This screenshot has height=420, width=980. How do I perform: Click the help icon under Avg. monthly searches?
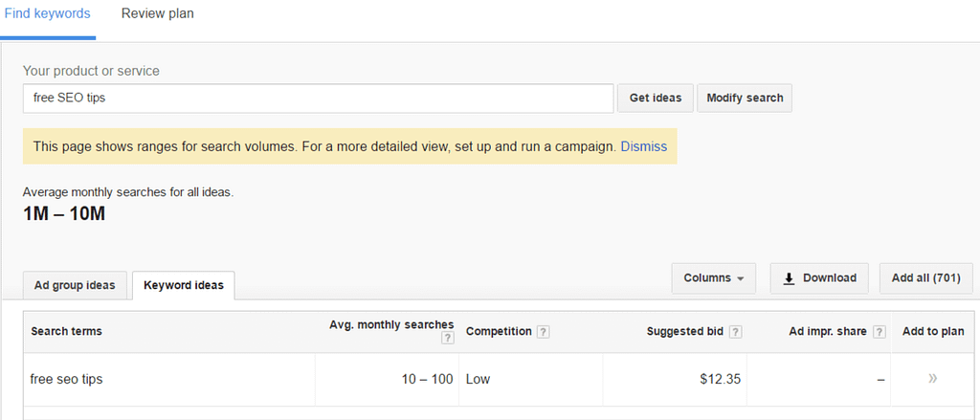click(447, 338)
